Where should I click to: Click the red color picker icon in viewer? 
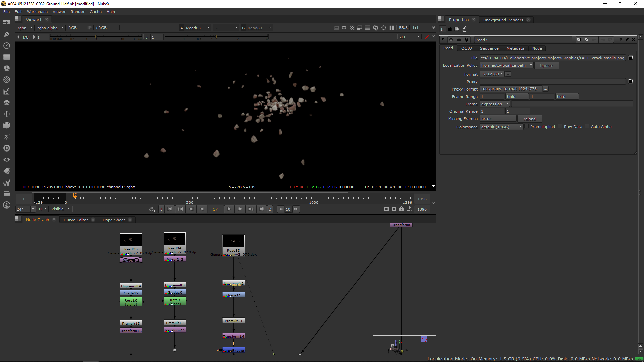(427, 37)
